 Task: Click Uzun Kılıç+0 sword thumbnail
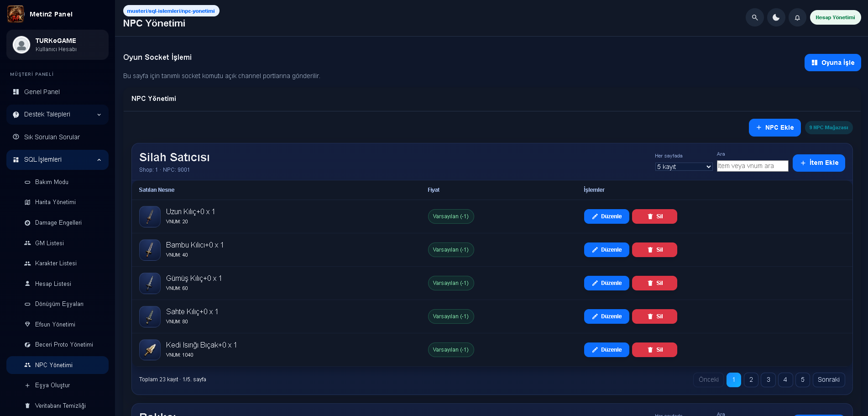tap(150, 216)
